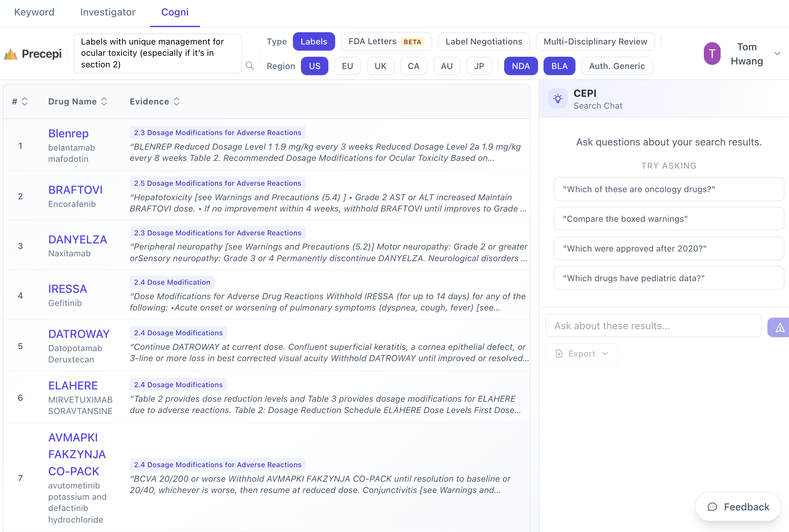Click the search magnifier icon

click(x=250, y=65)
